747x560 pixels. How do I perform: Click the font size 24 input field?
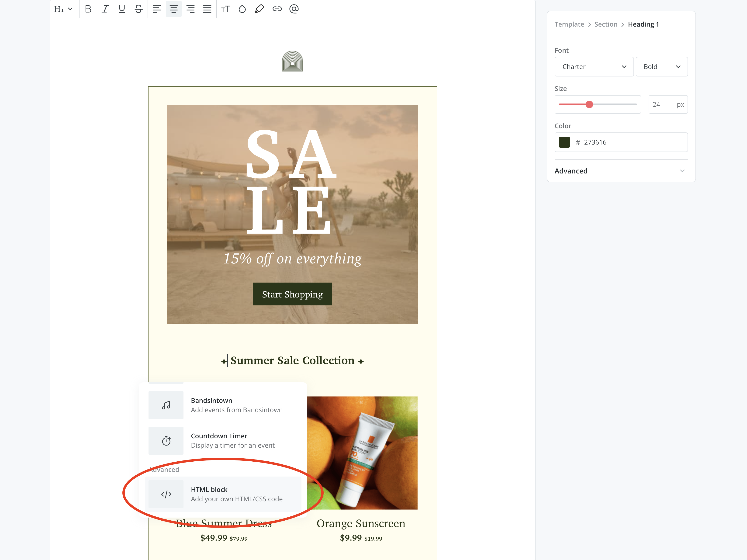pyautogui.click(x=661, y=105)
